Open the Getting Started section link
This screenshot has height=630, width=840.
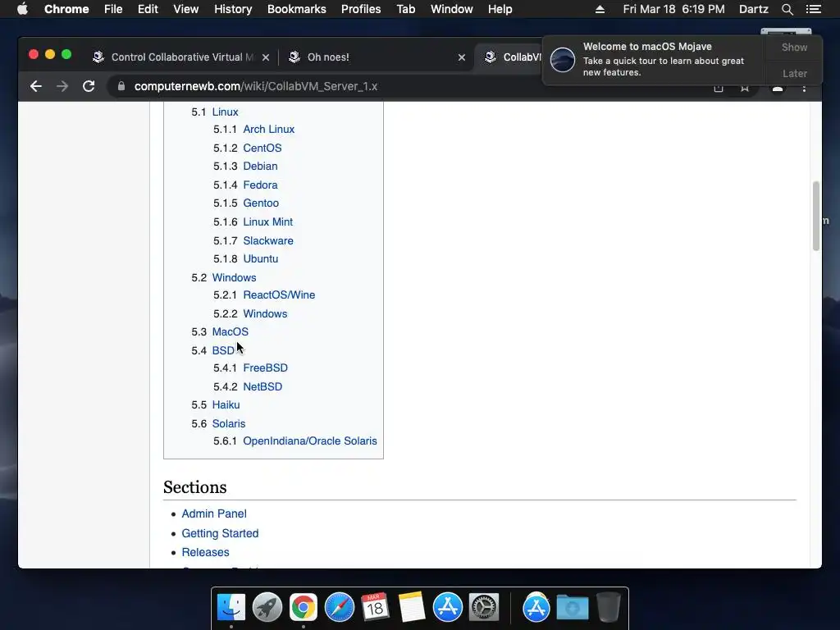tap(220, 533)
